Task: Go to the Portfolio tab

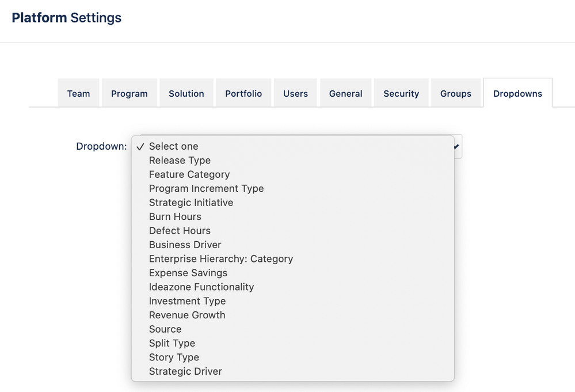Action: [243, 93]
